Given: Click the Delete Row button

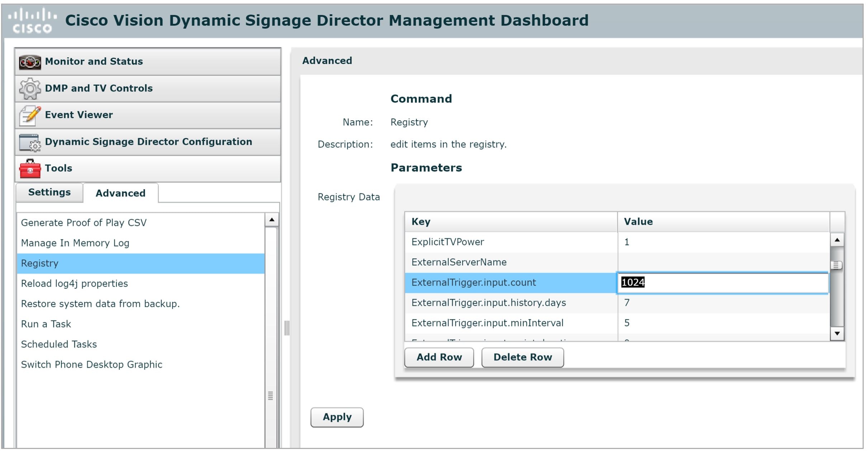Looking at the screenshot, I should click(x=523, y=357).
